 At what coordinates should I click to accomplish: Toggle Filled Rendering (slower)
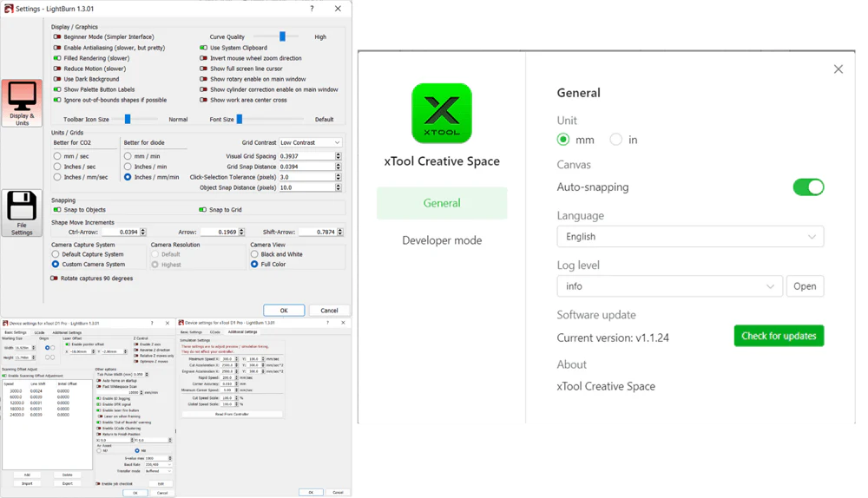57,58
